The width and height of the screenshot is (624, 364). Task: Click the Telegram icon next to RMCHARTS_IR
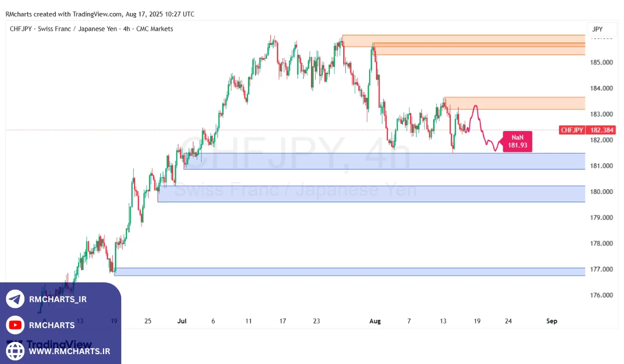coord(15,299)
